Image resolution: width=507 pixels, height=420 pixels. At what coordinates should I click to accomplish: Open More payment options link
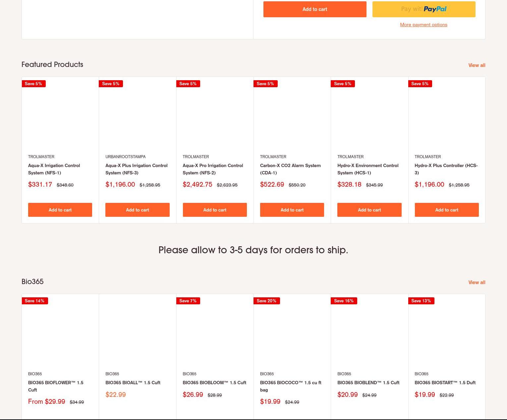423,25
